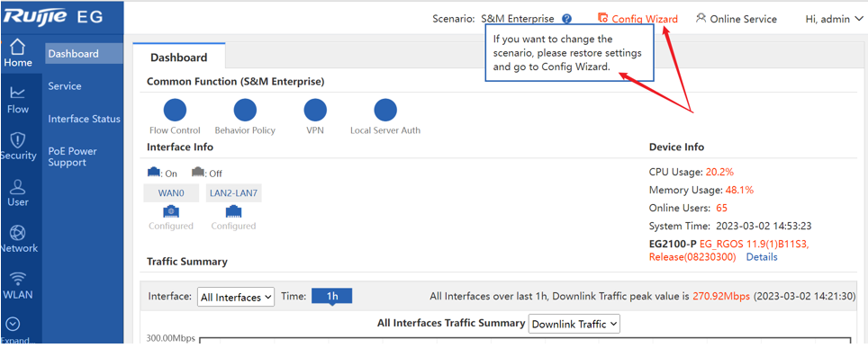
Task: Open firmware Details link
Action: coord(762,257)
